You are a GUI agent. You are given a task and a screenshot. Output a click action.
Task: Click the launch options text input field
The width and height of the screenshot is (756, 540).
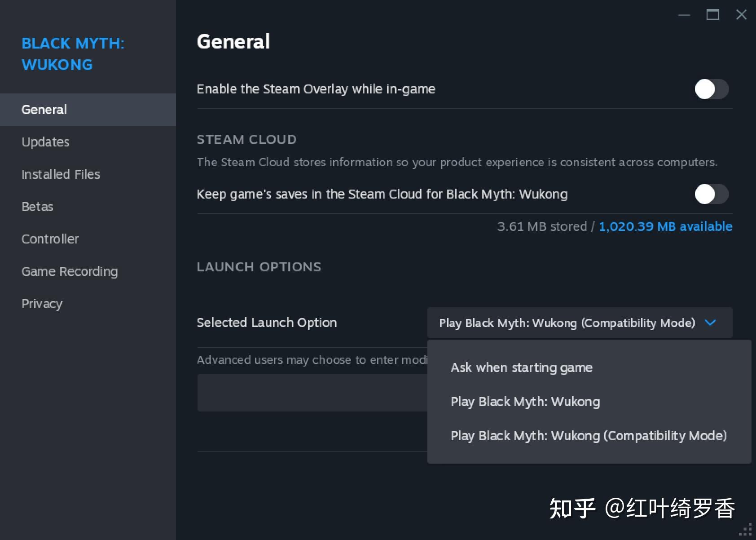click(x=312, y=393)
